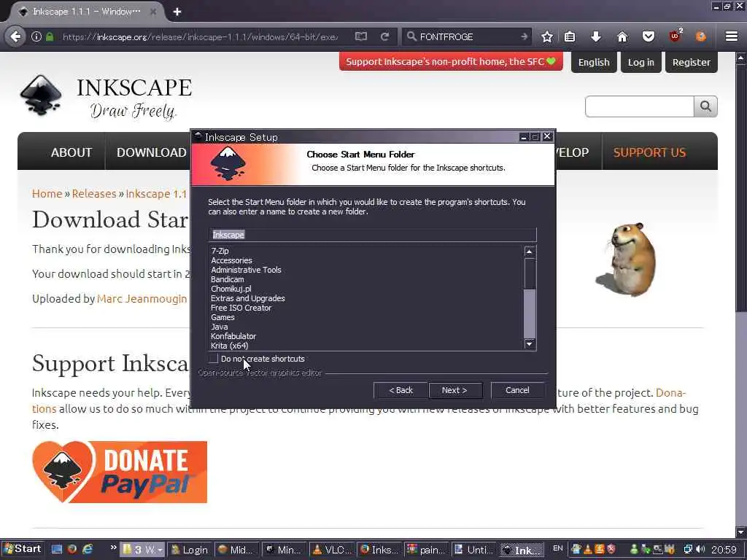Click the Donate PayPal banner

[120, 472]
